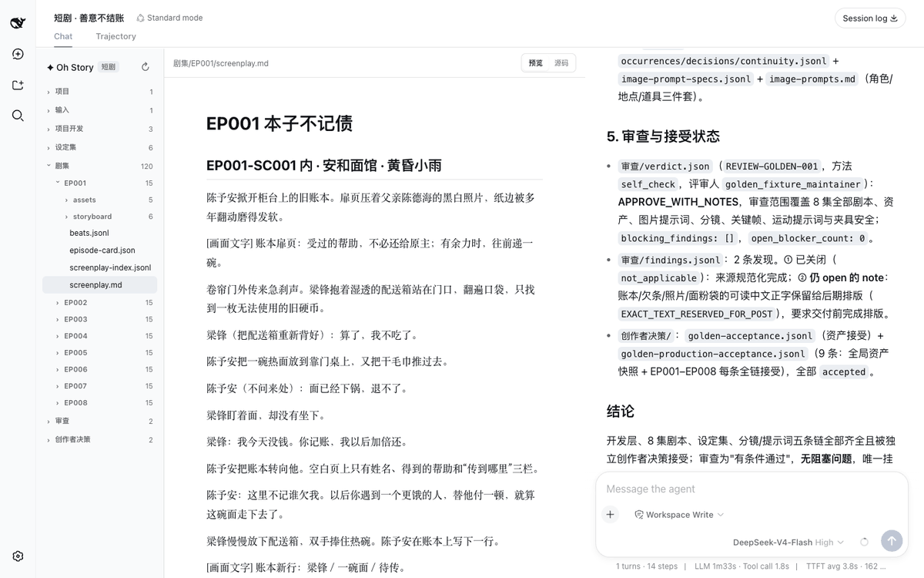Expand the assets folder
This screenshot has width=924, height=578.
(x=100, y=200)
